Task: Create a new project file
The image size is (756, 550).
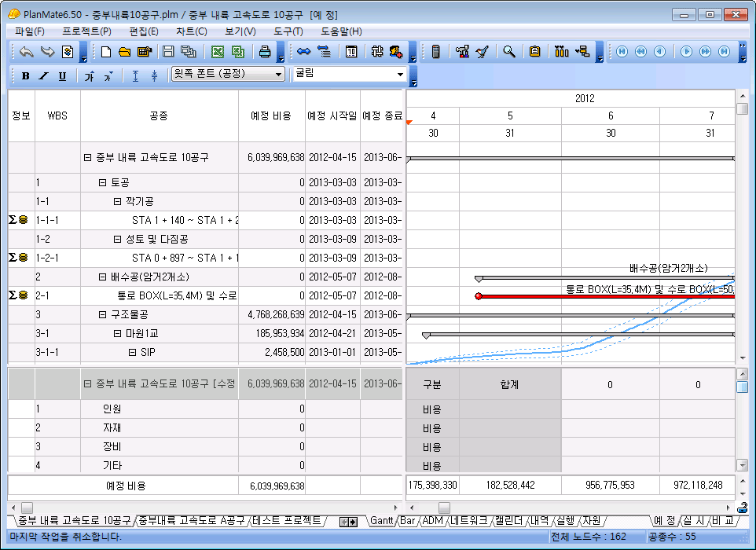Action: 106,52
